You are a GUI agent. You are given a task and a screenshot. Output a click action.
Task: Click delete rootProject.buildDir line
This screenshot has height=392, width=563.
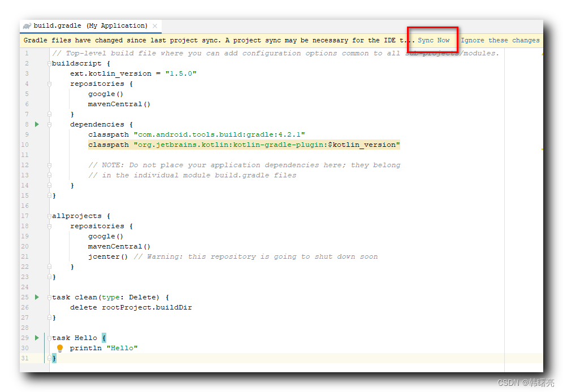pos(131,307)
